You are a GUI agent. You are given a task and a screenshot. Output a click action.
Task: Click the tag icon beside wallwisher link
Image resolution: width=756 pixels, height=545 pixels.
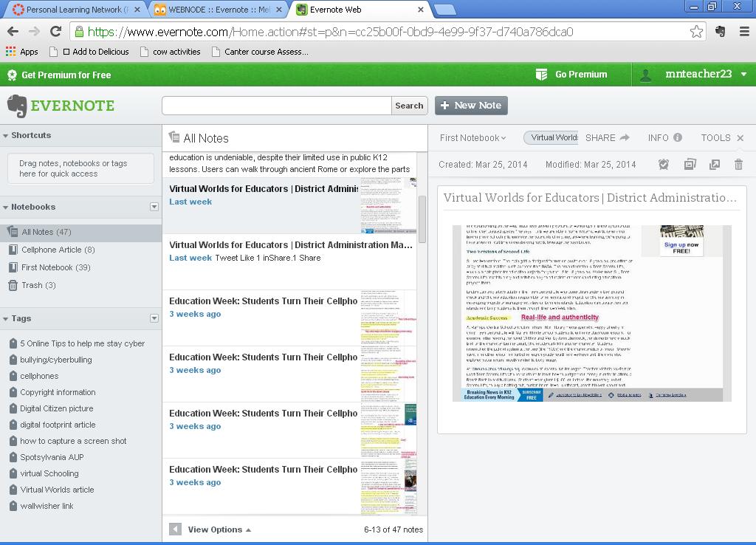click(13, 507)
